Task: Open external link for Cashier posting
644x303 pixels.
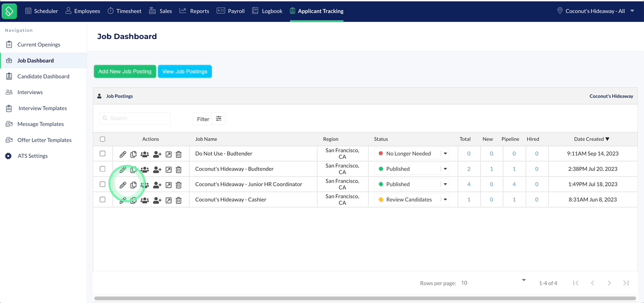Action: point(168,200)
